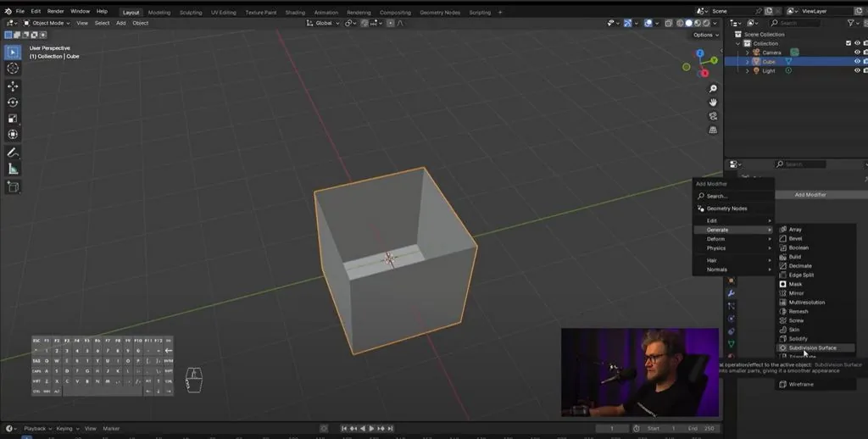Switch to material preview shading
The height and width of the screenshot is (439, 868).
698,23
